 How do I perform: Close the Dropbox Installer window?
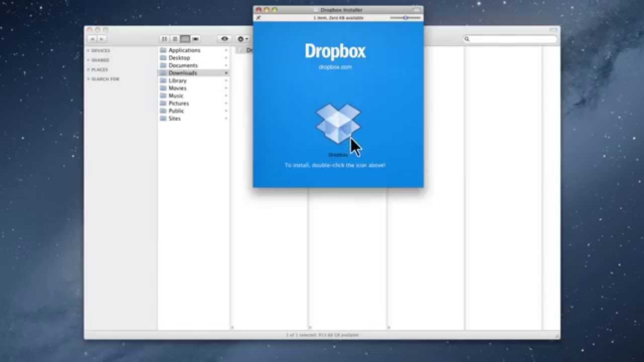click(259, 10)
